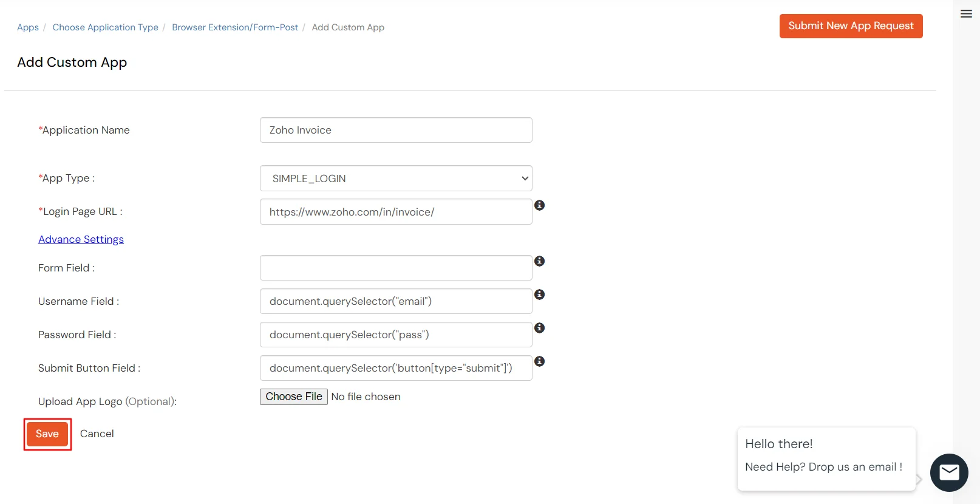Click the Add Custom App page heading
The image size is (980, 504).
point(72,63)
